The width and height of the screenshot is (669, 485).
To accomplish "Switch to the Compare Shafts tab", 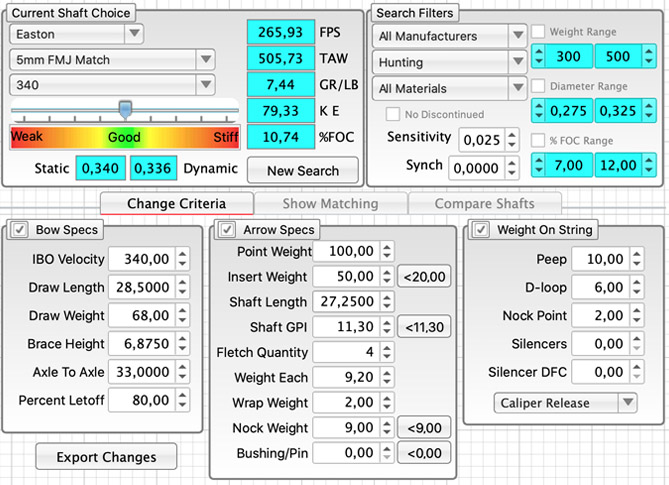I will 485,203.
